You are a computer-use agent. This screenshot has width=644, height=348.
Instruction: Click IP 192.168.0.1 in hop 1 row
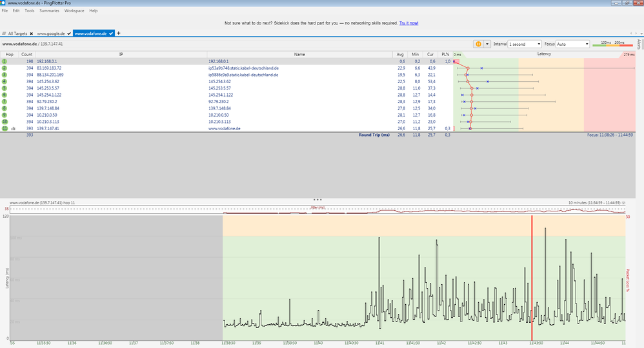(47, 61)
